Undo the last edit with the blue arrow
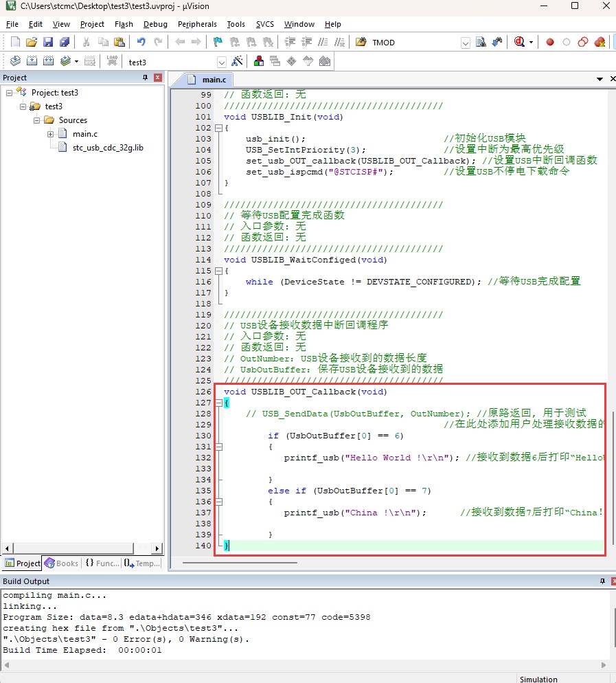Viewport: 616px width, 683px height. pos(141,42)
